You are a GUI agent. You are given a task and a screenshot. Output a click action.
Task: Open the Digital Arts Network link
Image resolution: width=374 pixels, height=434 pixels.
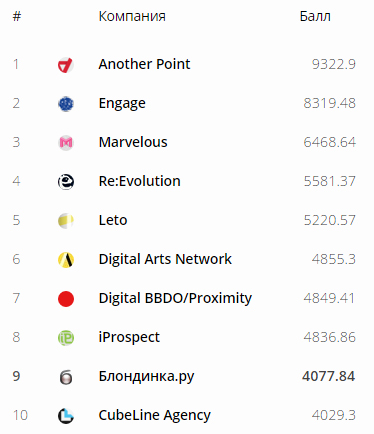pos(165,259)
